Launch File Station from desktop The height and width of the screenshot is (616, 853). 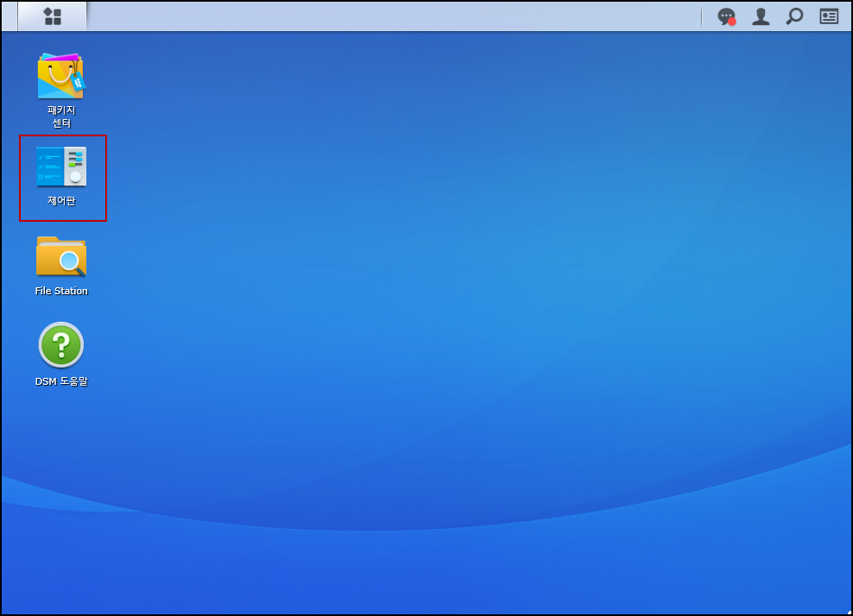coord(61,266)
